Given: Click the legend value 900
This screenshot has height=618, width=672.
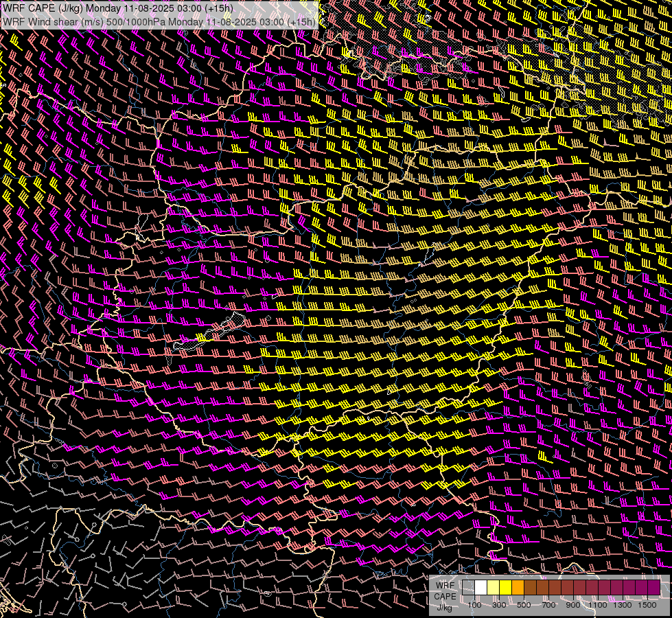Looking at the screenshot, I should 573,605.
